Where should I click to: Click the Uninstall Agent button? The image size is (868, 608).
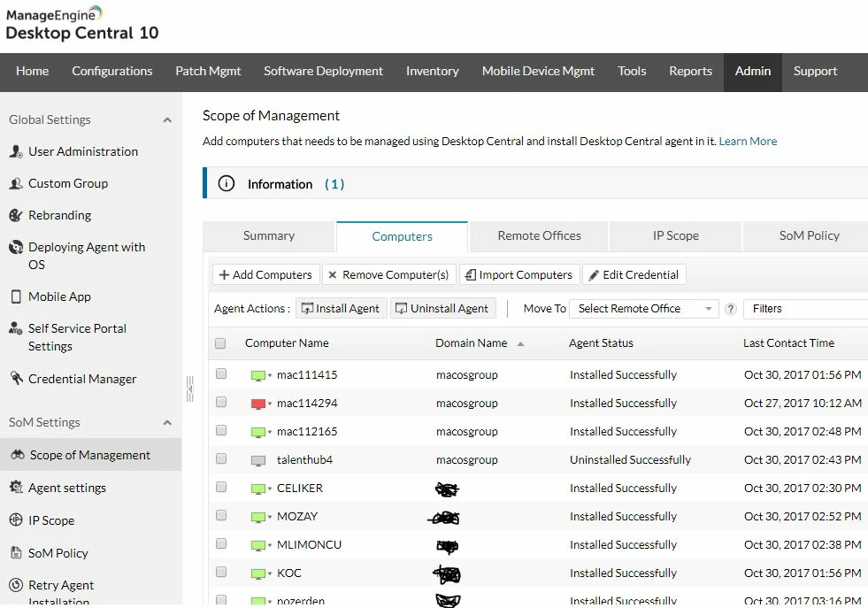click(x=443, y=309)
